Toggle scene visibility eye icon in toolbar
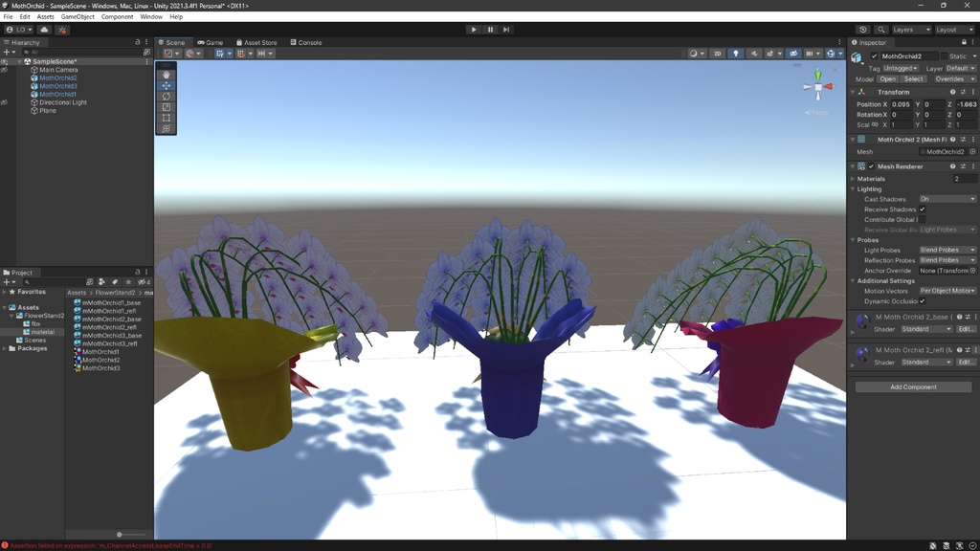Screen dimensions: 980x551 [793, 54]
